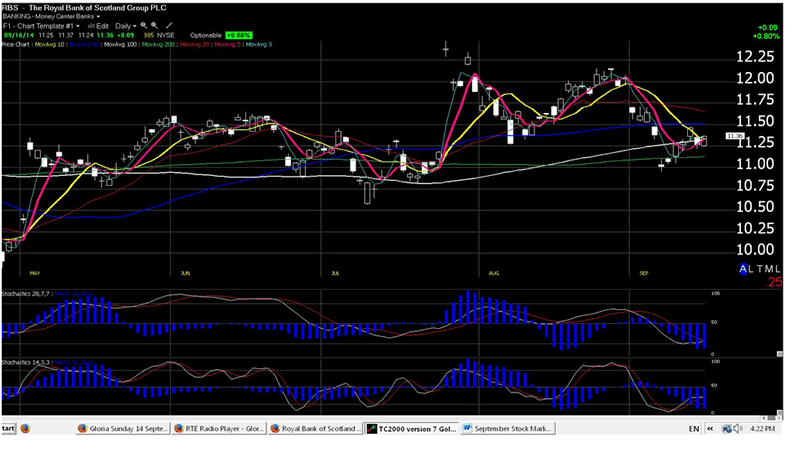Screen dimensions: 800x476
Task: Toggle the A scale option
Action: pyautogui.click(x=743, y=270)
